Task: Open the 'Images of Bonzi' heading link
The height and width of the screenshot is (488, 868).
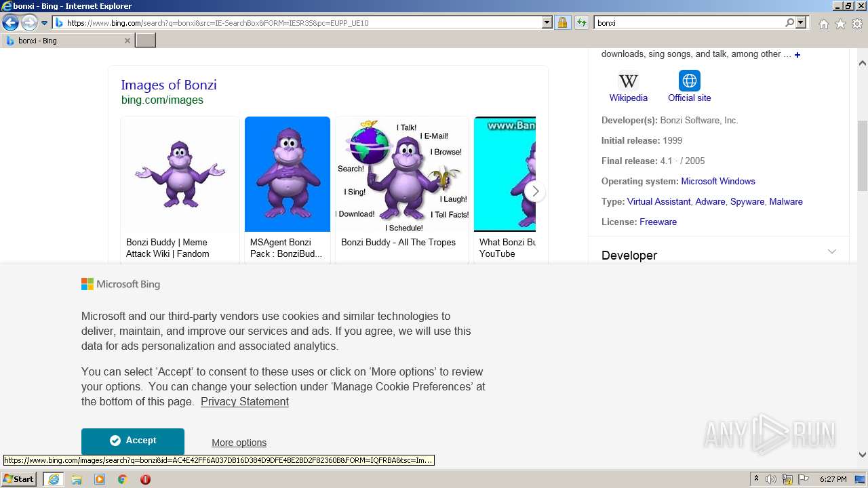Action: click(x=169, y=85)
